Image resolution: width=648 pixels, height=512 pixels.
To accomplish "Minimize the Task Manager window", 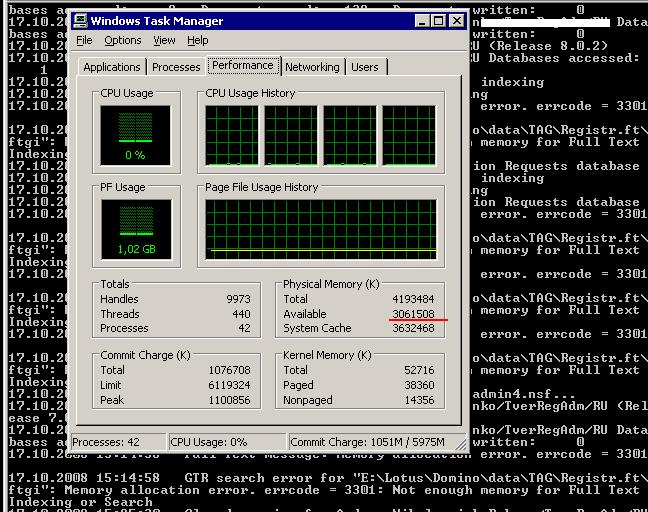I will coord(422,21).
